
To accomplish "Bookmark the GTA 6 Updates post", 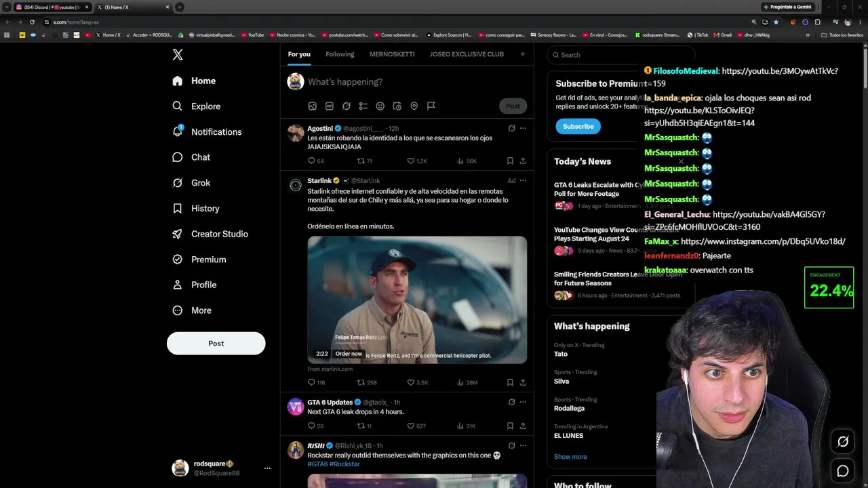I will coord(510,426).
